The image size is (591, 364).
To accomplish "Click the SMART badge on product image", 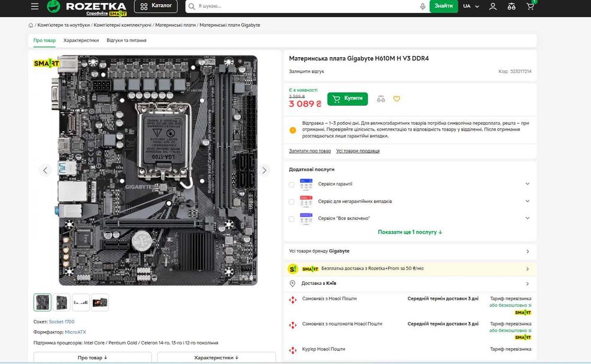I will (46, 63).
